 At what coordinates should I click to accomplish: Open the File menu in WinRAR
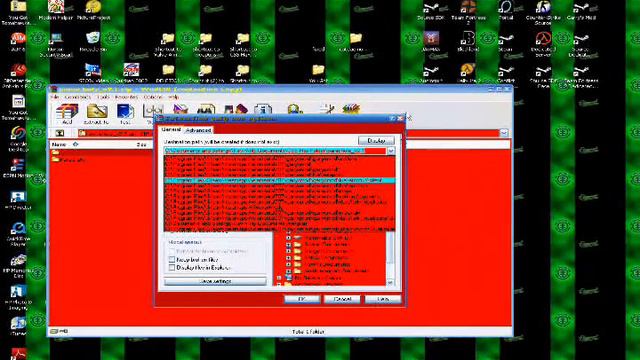pyautogui.click(x=55, y=97)
